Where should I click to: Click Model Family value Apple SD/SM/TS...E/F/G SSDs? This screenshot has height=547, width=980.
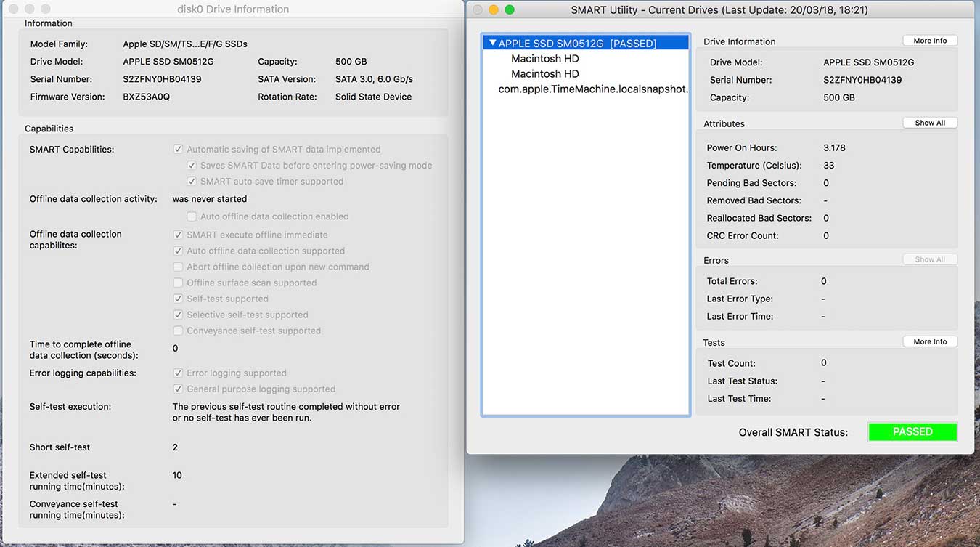coord(185,44)
